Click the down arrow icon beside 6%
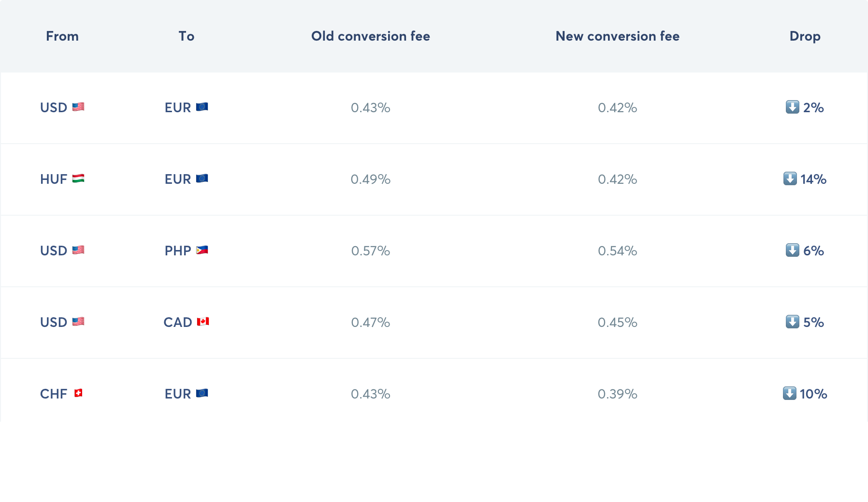Screen dimensions: 868x502 (793, 250)
